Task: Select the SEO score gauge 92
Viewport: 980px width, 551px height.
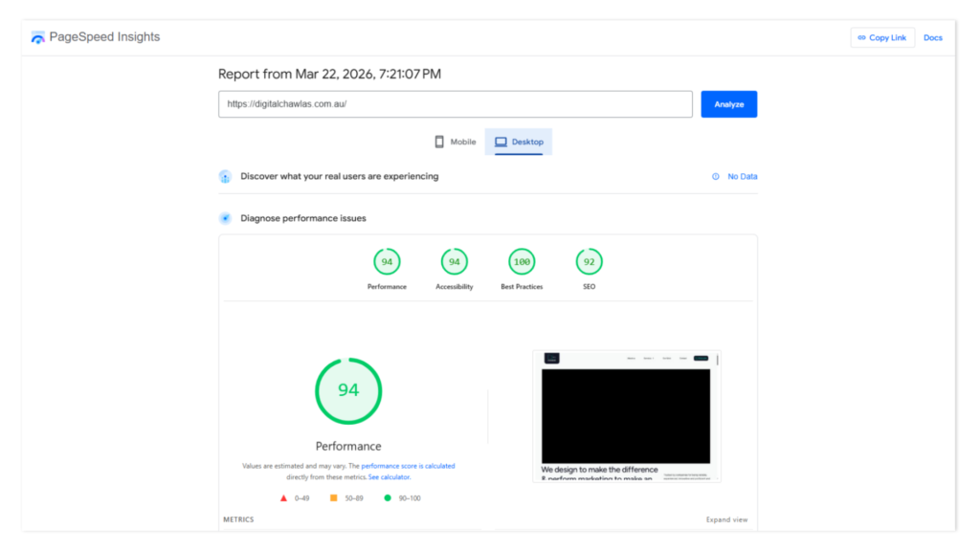Action: pyautogui.click(x=589, y=262)
